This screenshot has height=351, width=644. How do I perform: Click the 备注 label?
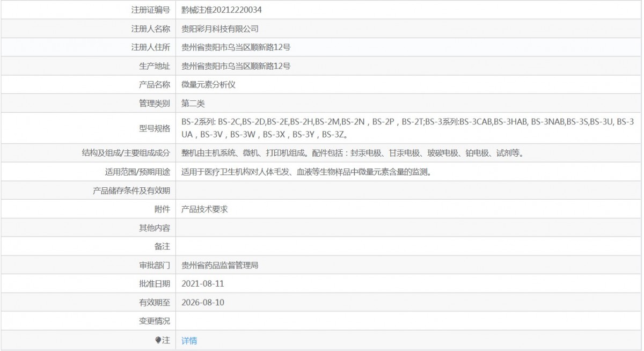(162, 247)
